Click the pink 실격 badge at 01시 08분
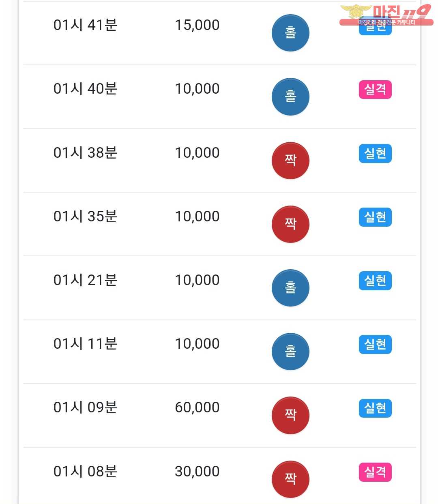The width and height of the screenshot is (438, 504). point(375,472)
